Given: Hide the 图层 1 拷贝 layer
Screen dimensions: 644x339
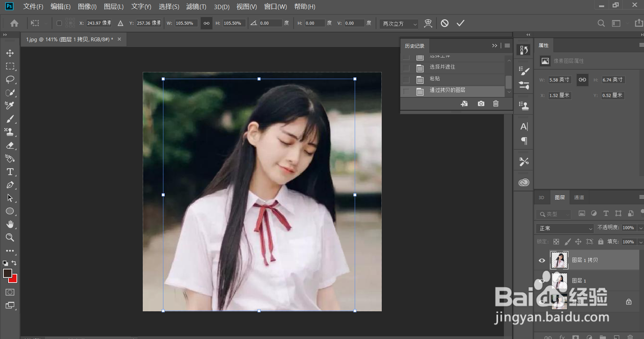Looking at the screenshot, I should [542, 260].
